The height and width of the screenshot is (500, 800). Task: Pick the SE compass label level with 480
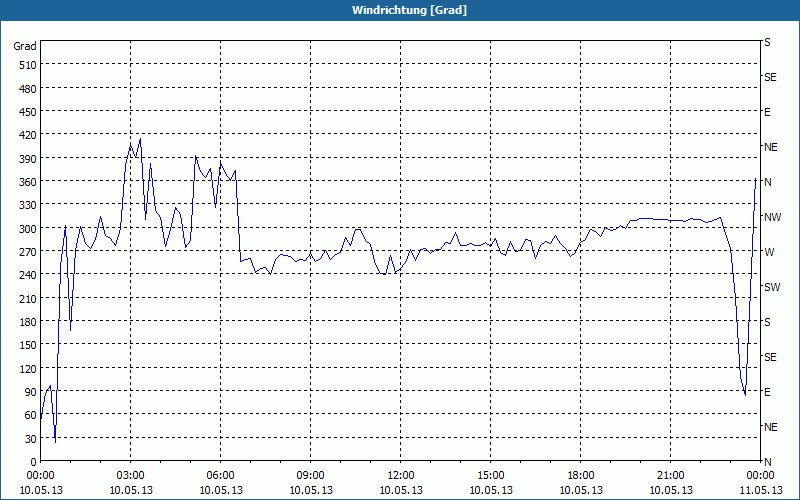coord(770,78)
